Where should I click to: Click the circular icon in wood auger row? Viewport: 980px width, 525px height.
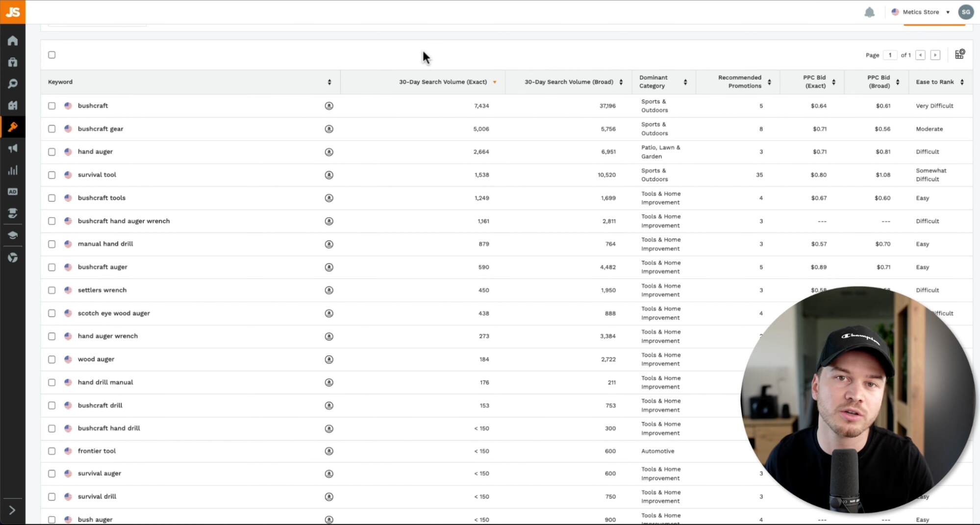click(x=329, y=359)
